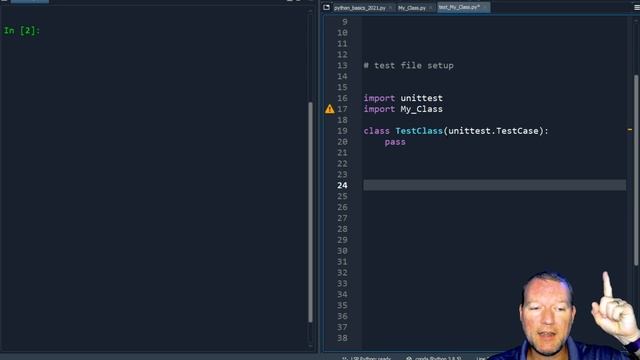Click line number 19 in the gutter

click(342, 131)
